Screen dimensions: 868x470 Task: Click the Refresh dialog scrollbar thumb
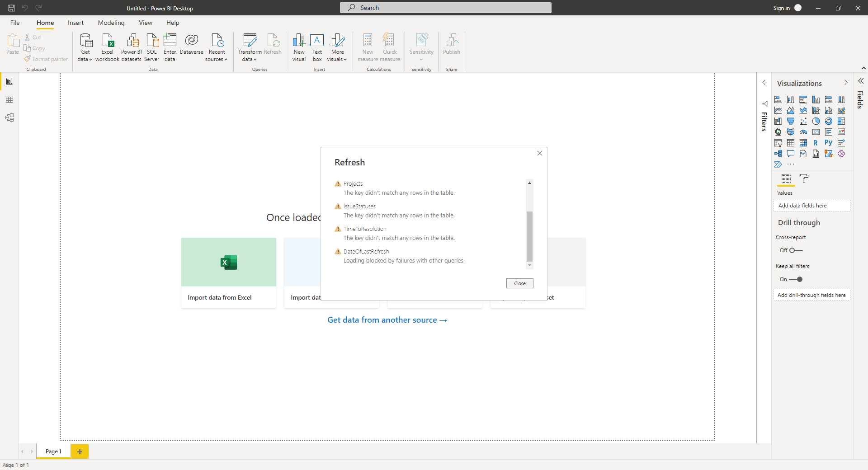coord(529,236)
